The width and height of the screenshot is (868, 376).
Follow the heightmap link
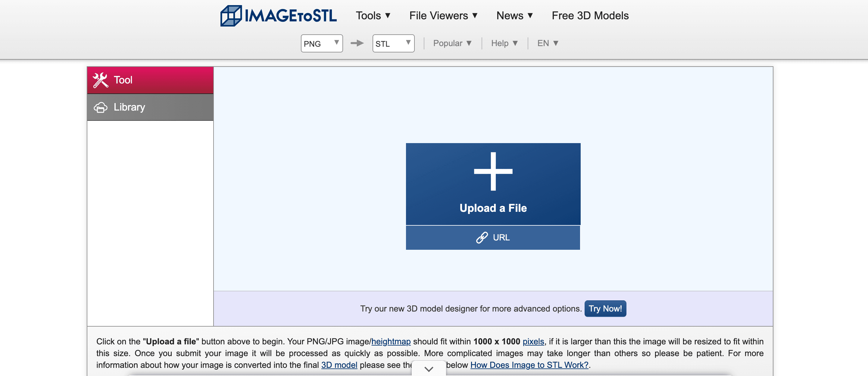(391, 341)
